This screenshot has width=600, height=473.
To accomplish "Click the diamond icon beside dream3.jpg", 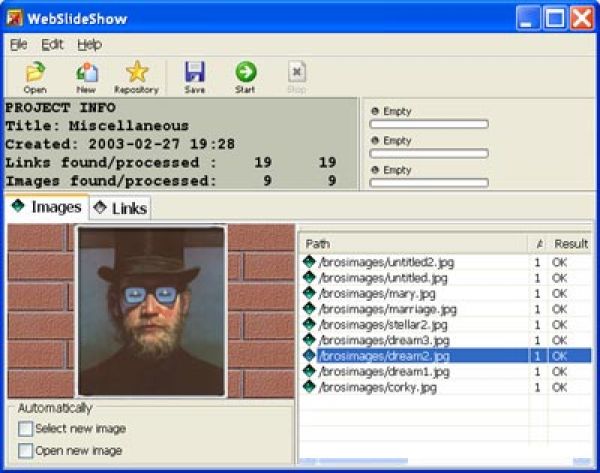I will 309,340.
